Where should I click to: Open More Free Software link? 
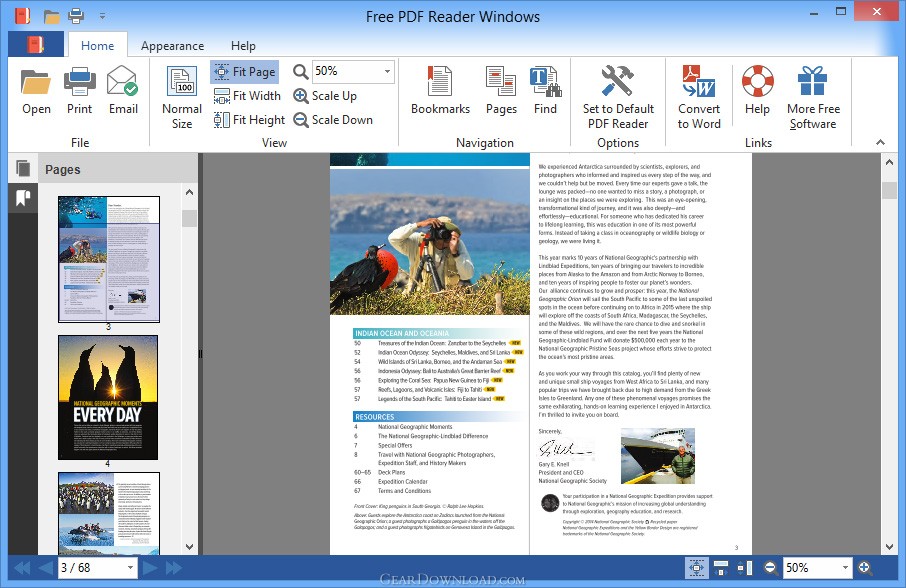pos(813,98)
